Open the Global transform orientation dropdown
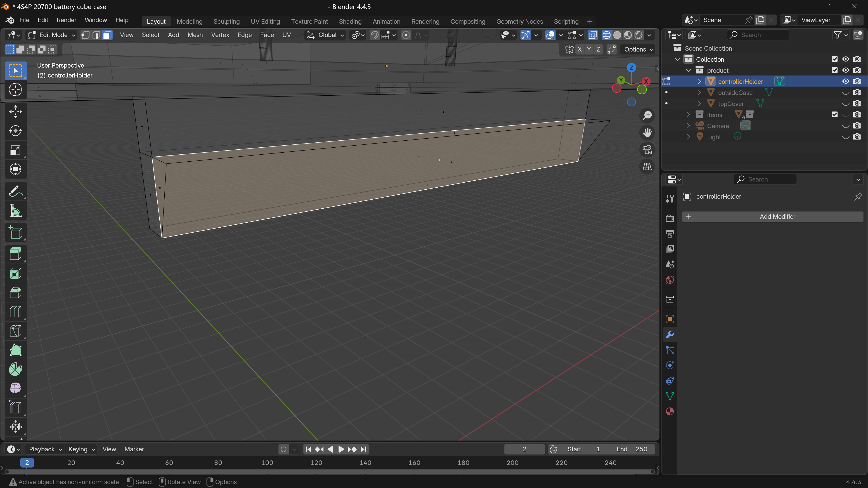The image size is (868, 488). [x=326, y=35]
